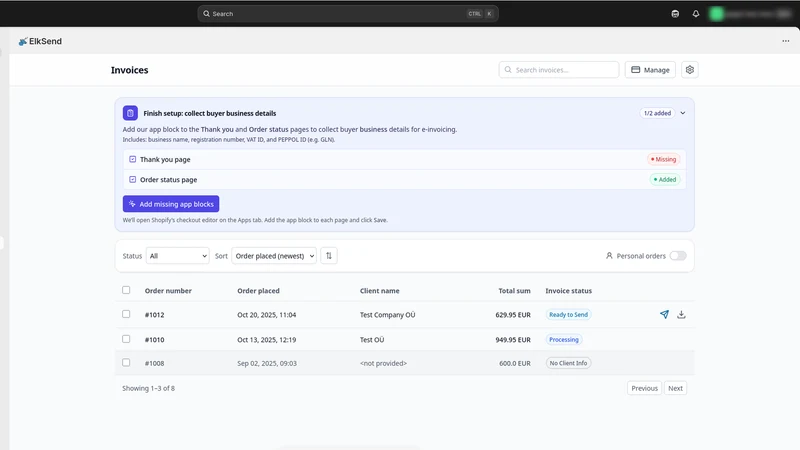This screenshot has width=800, height=450.
Task: Click the Added badge for Order status page
Action: pyautogui.click(x=665, y=180)
